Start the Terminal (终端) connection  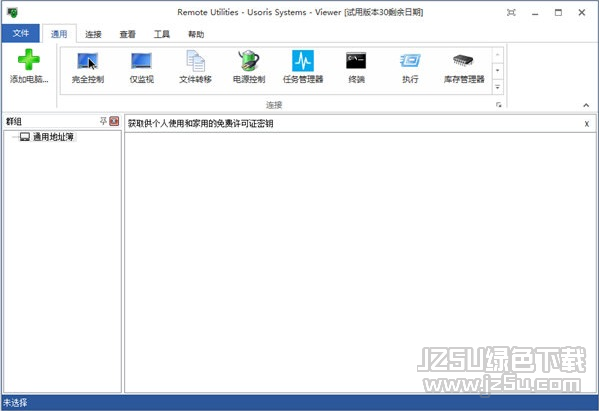pos(356,61)
